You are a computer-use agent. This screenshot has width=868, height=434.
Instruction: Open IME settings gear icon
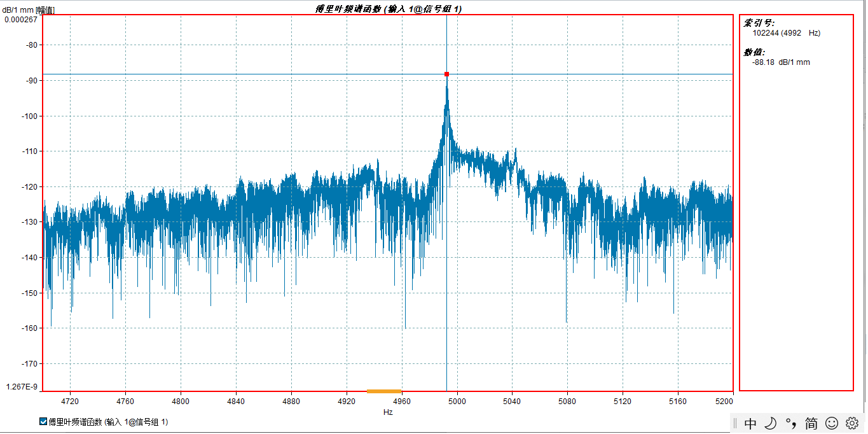tap(852, 423)
